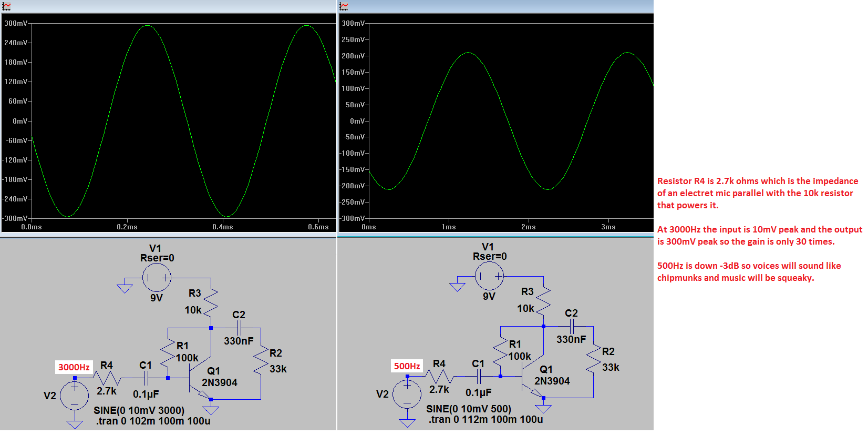Pick the R4 resistor symbol in the 3000Hz schematic
868x435 pixels.
click(x=107, y=378)
